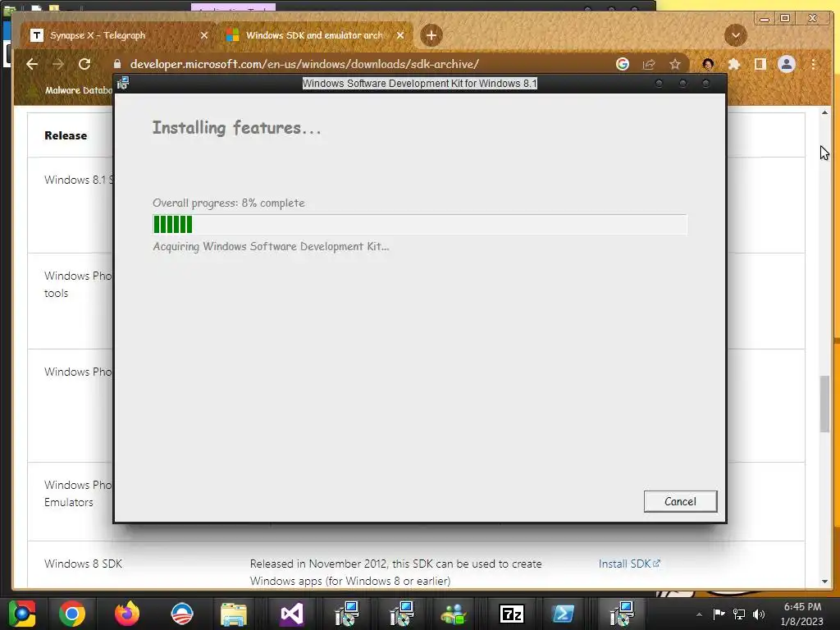Open 7-Zip from the taskbar
This screenshot has width=840, height=630.
(511, 614)
